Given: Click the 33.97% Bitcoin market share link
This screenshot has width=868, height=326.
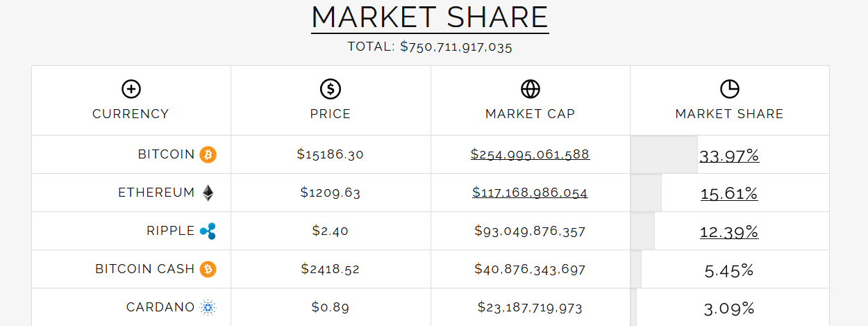Looking at the screenshot, I should coord(729,156).
